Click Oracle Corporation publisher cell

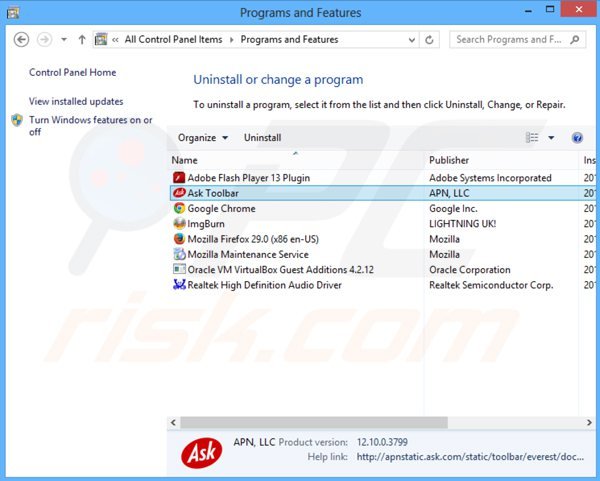[470, 270]
